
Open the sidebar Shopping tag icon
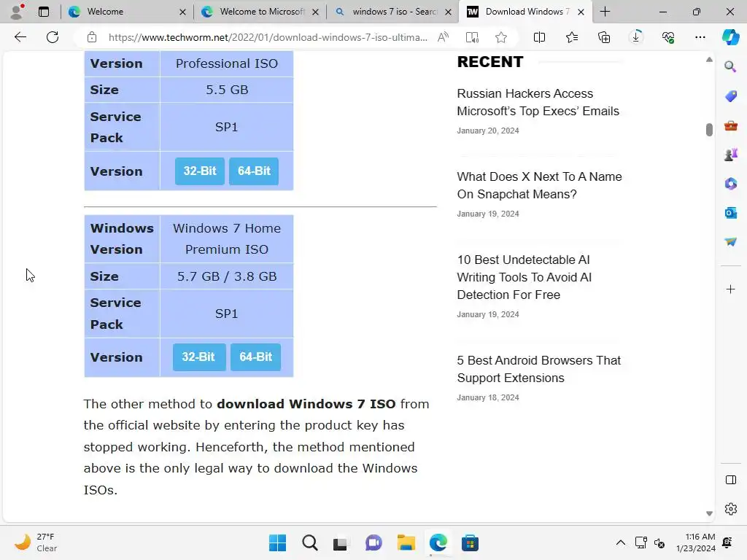[730, 96]
